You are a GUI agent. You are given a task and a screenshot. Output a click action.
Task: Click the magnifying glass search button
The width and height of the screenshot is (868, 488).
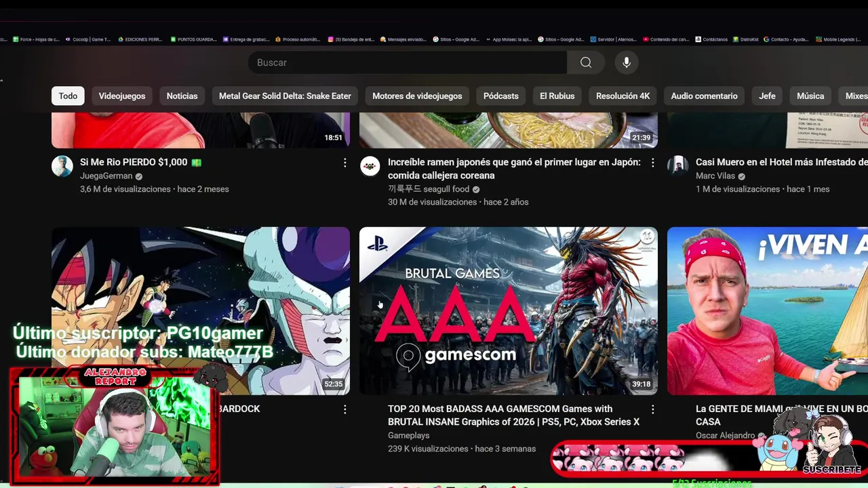pyautogui.click(x=586, y=62)
